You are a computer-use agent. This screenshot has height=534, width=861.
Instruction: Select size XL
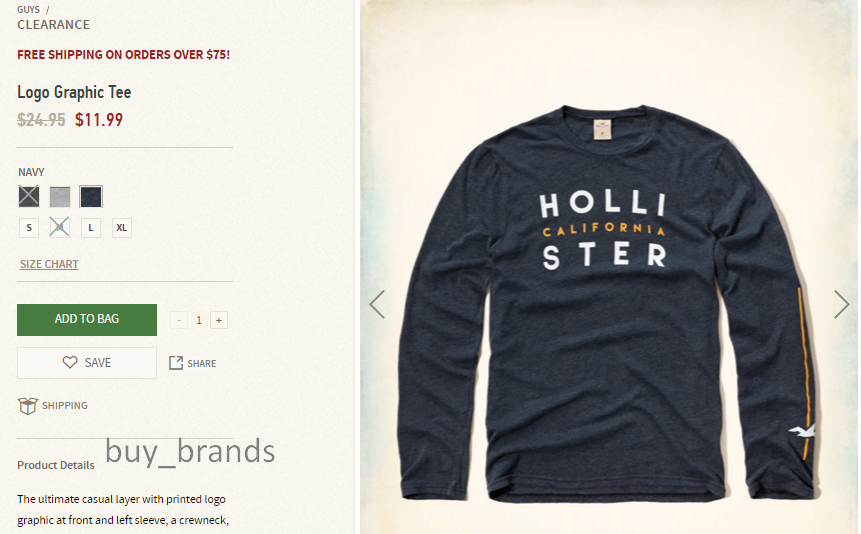122,227
